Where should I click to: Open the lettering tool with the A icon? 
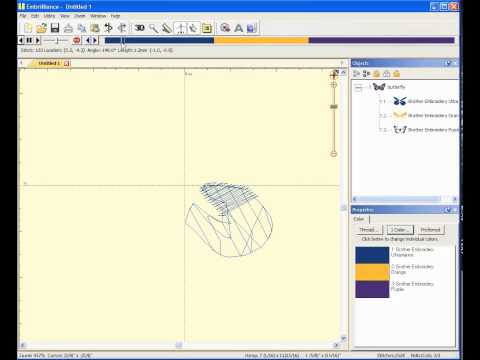[x=239, y=28]
